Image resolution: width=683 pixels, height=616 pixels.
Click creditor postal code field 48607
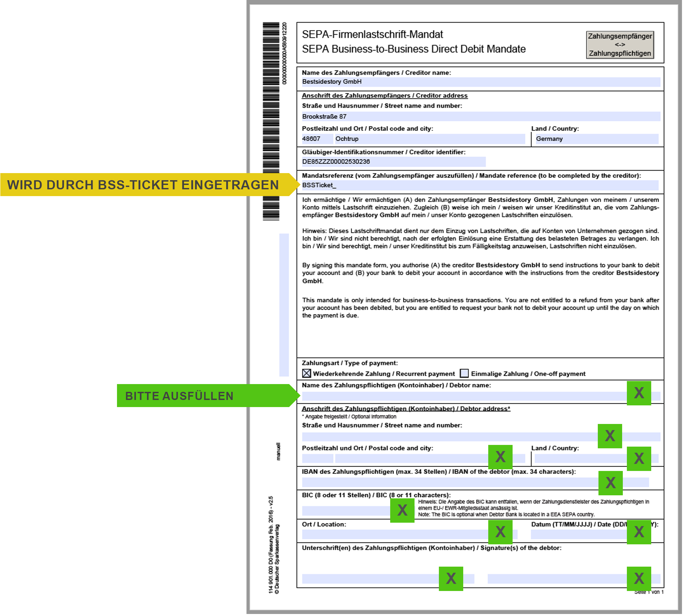pyautogui.click(x=318, y=139)
